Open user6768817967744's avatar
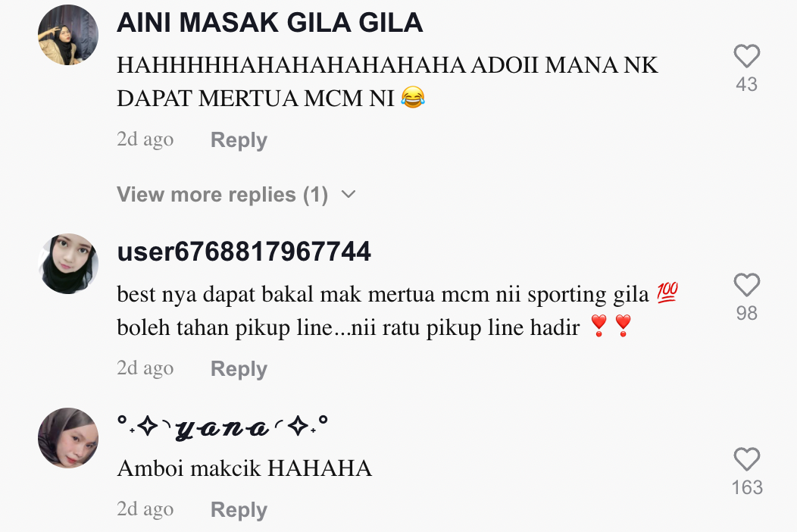797x532 pixels. pyautogui.click(x=68, y=264)
